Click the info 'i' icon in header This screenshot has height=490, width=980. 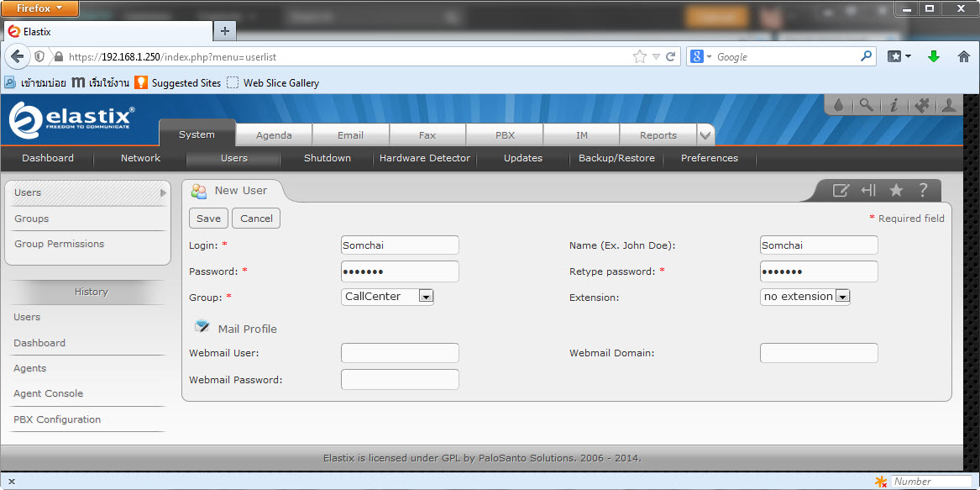point(894,105)
